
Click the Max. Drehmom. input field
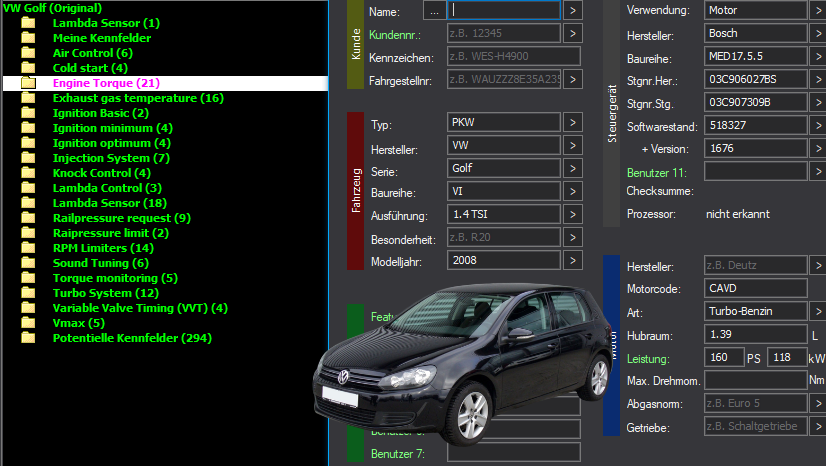pos(756,380)
